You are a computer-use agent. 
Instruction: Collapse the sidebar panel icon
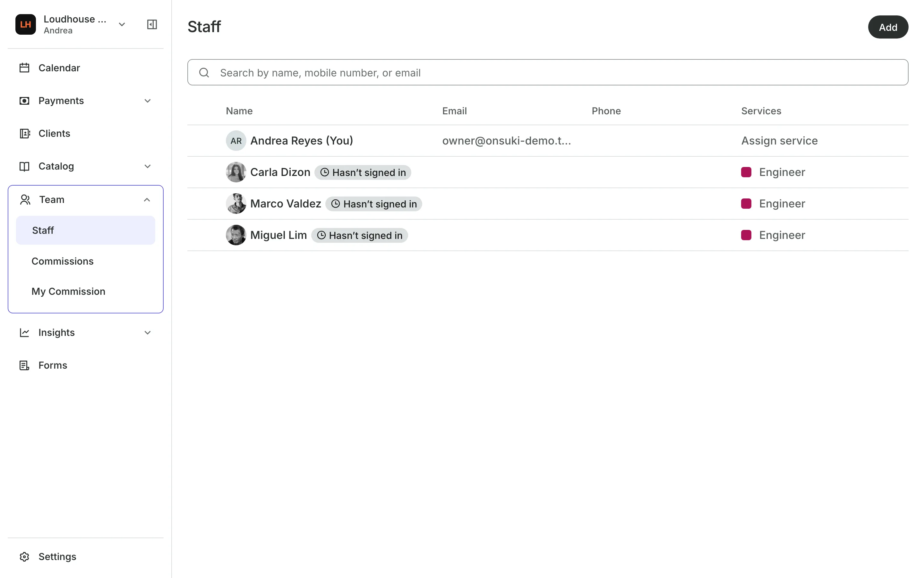coord(152,24)
